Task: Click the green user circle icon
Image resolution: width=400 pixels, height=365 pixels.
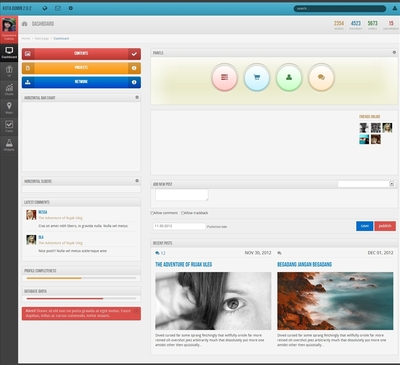Action: tap(289, 77)
